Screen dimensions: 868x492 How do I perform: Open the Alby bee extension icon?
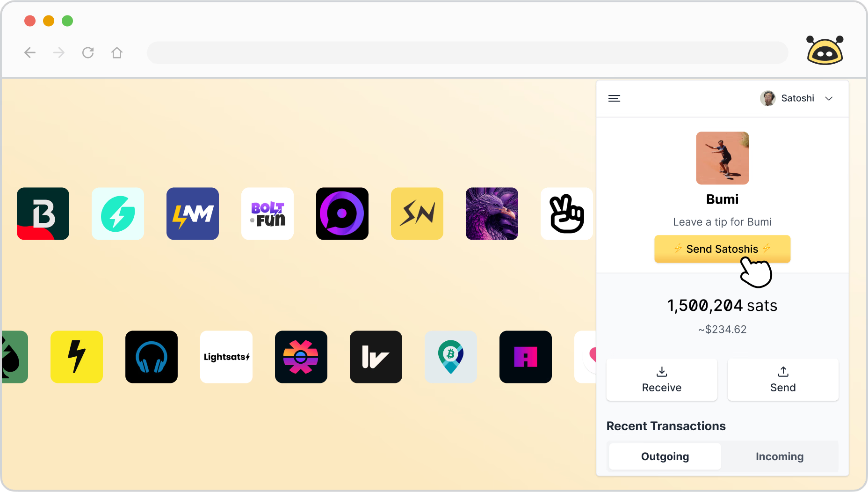(x=825, y=50)
